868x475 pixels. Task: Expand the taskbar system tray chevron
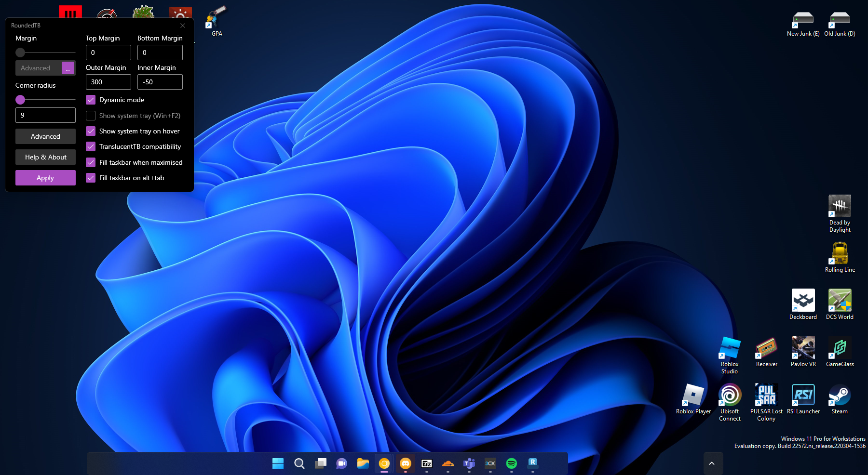[x=712, y=463]
